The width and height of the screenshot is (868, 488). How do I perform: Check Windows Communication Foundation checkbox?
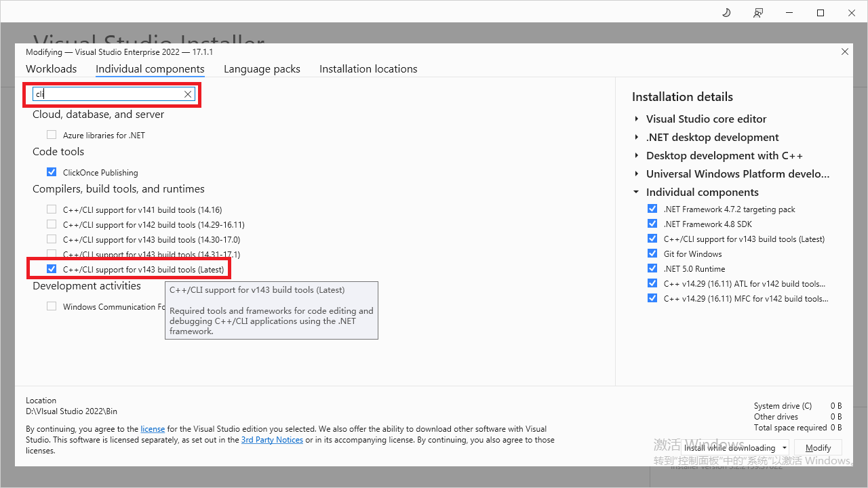tap(52, 306)
